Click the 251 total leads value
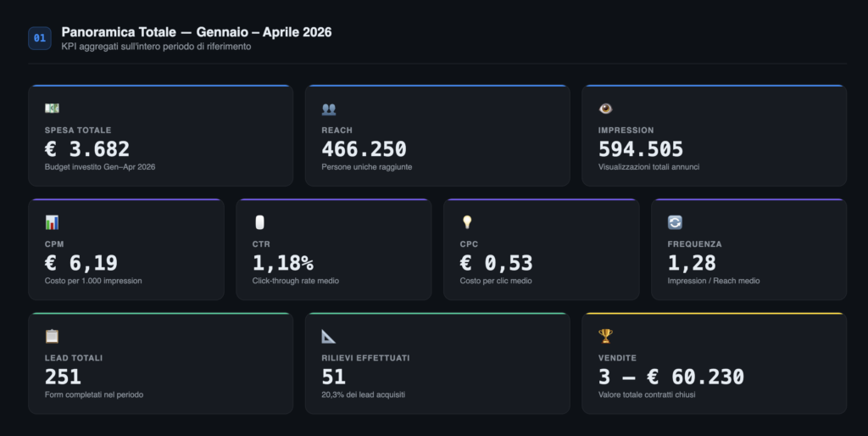This screenshot has height=436, width=868. [63, 377]
